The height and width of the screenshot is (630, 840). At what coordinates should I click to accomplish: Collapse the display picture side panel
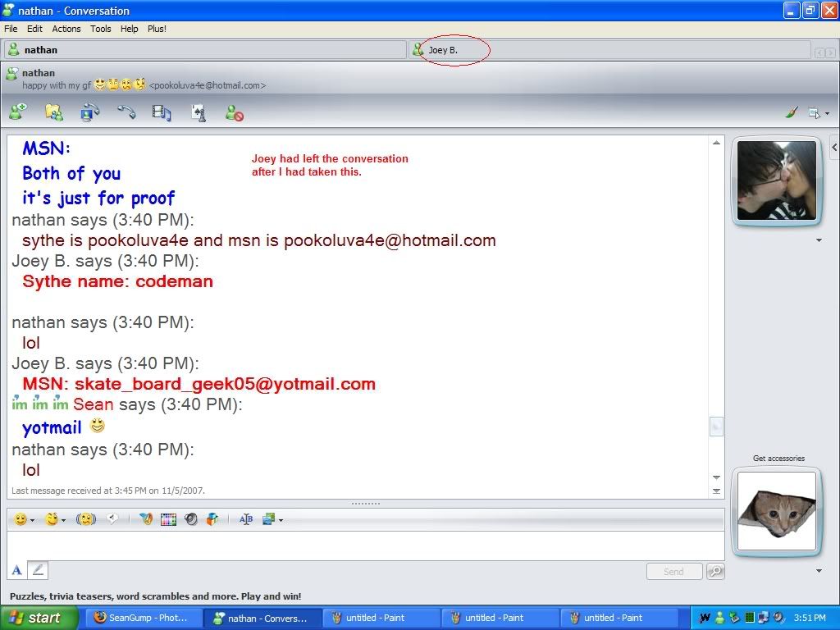click(834, 148)
